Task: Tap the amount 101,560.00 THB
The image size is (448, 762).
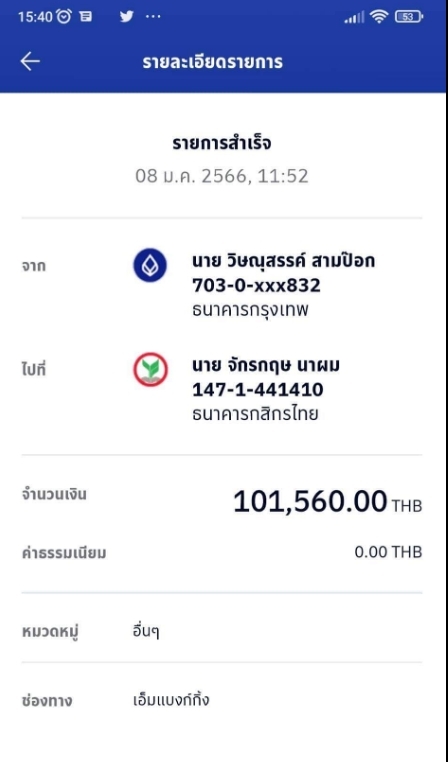Action: click(x=328, y=502)
